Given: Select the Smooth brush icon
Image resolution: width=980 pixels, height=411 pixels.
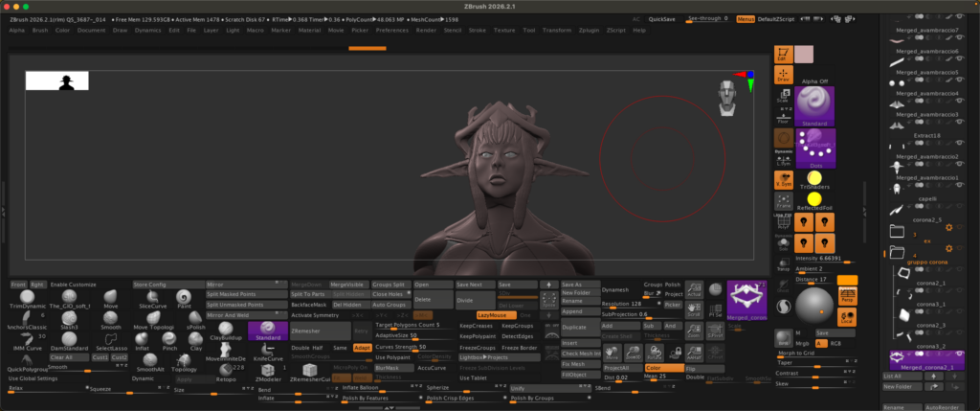Looking at the screenshot, I should click(x=111, y=320).
